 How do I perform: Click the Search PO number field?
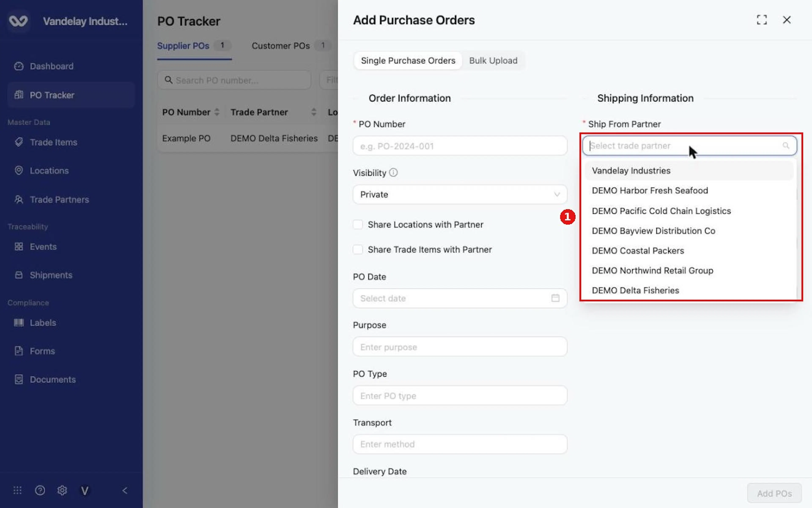234,80
